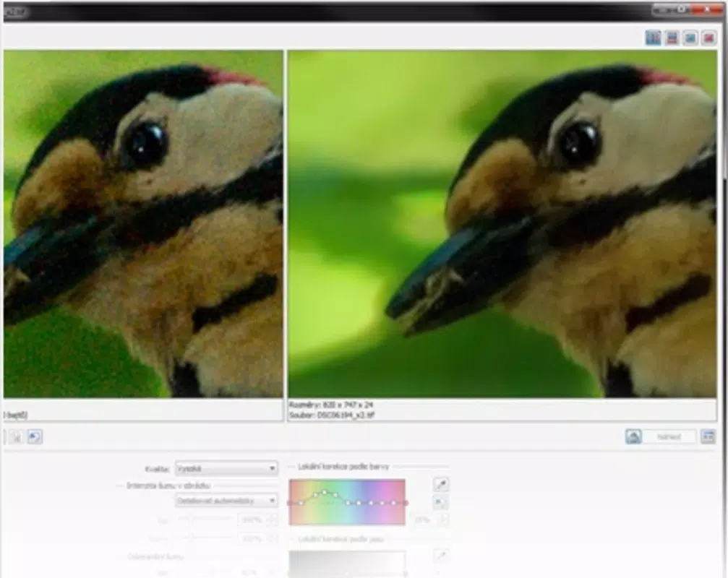Click the page icon in lower-left toolbar

(x=16, y=437)
